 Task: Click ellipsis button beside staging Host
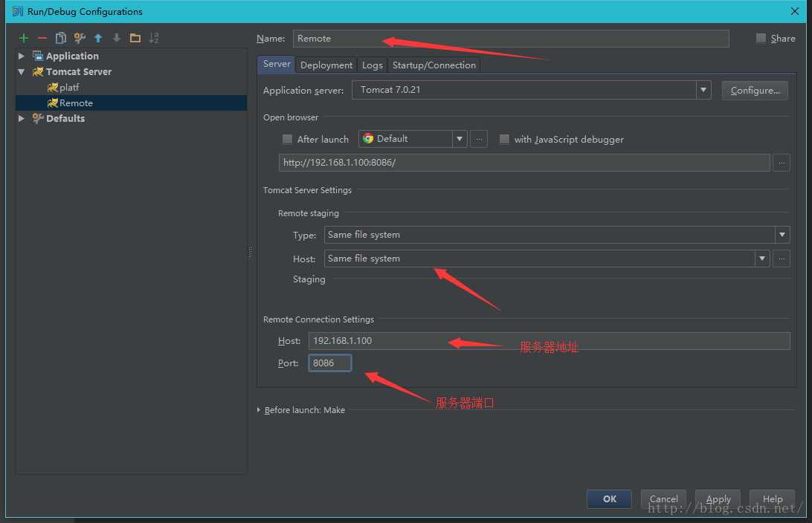tap(782, 259)
